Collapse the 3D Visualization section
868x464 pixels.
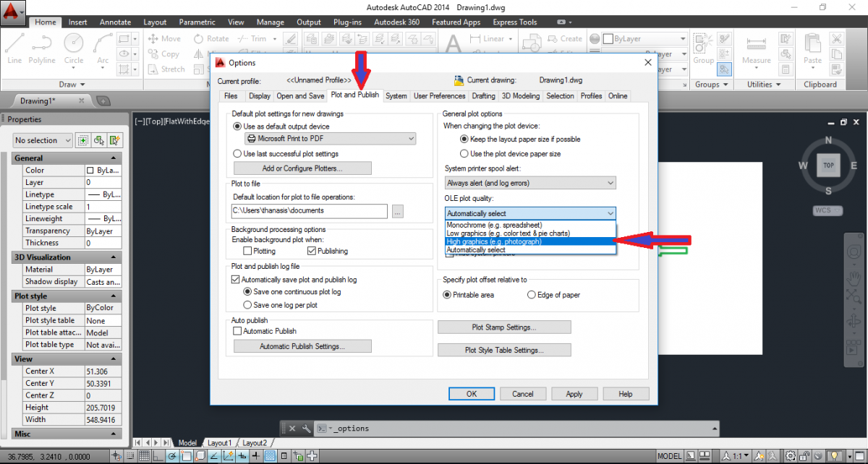click(114, 257)
